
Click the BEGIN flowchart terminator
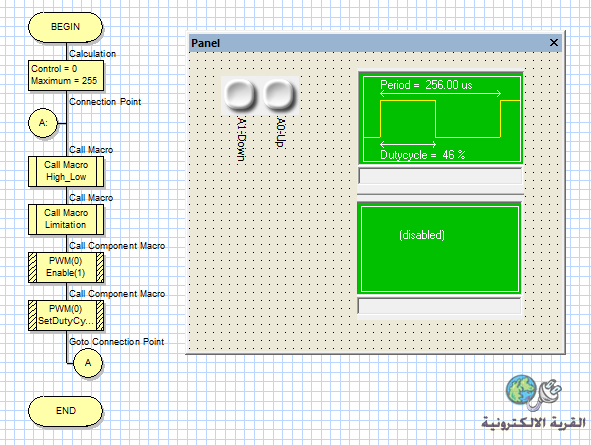coord(65,27)
